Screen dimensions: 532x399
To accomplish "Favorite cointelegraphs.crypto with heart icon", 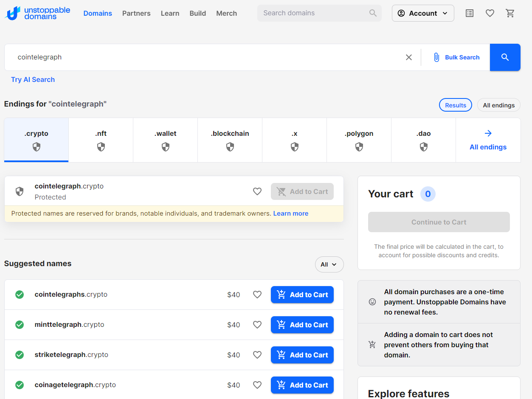I will coord(257,295).
